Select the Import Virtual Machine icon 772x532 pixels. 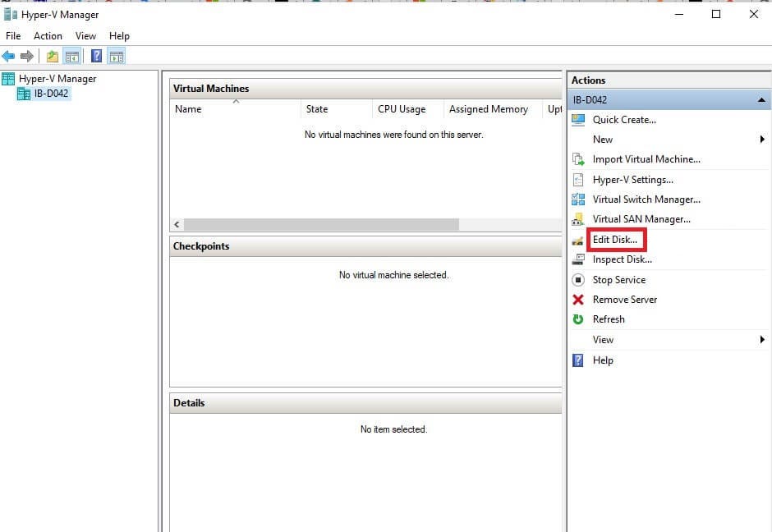[580, 159]
